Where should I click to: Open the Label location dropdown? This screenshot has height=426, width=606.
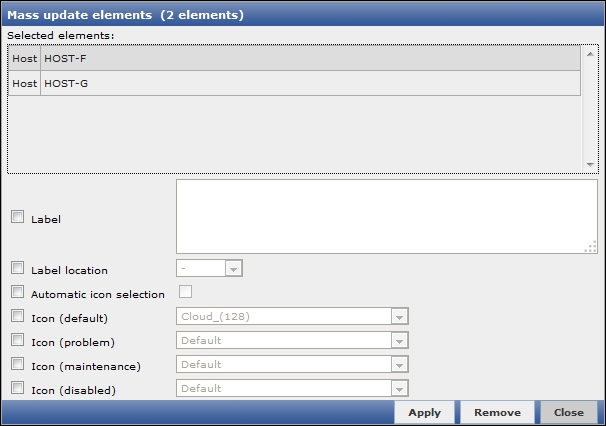coord(210,268)
